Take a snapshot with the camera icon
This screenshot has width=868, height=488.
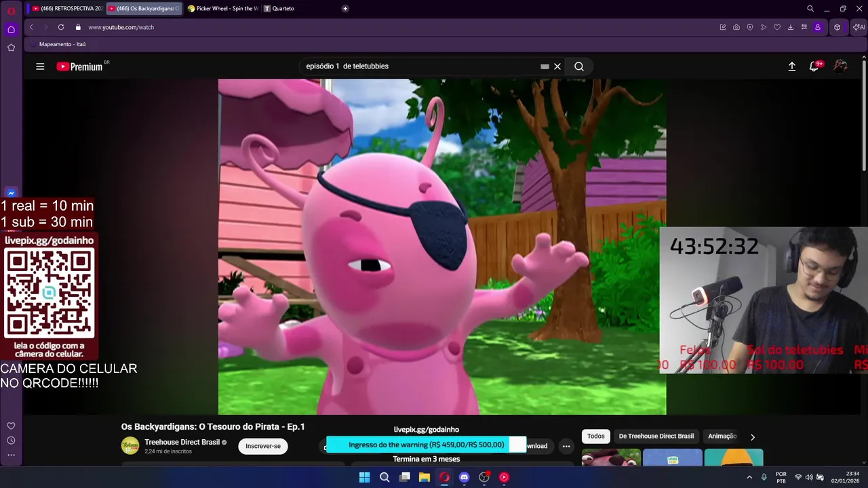point(736,27)
